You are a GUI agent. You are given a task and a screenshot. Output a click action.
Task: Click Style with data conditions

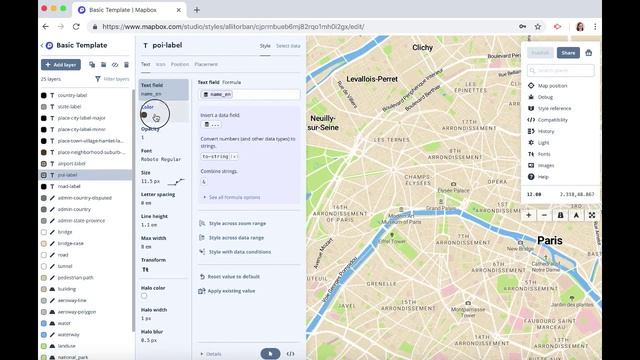pos(235,252)
